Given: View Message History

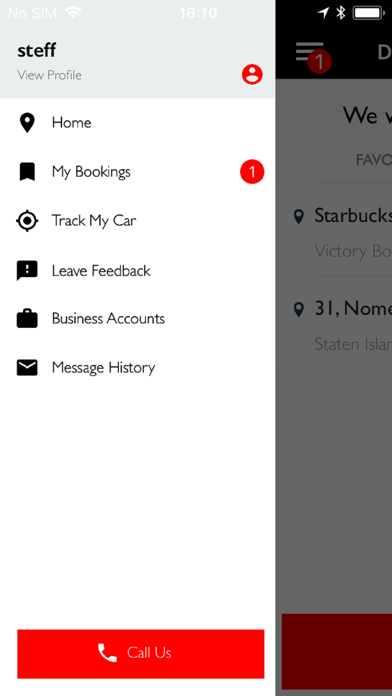Looking at the screenshot, I should (x=137, y=368).
